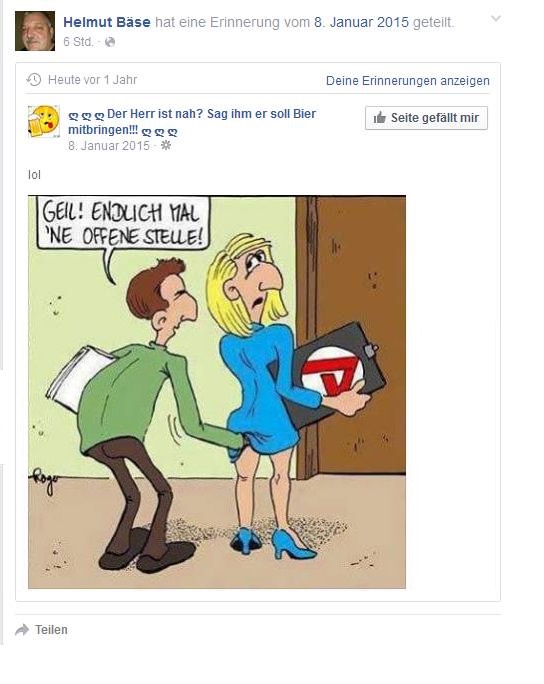Open Deine Erinnerungen anzeigen link
Viewport: 544px width, 684px height.
click(408, 81)
